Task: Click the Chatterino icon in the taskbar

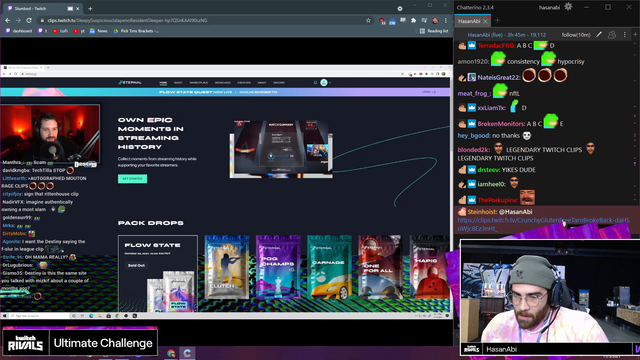Action: pos(187,353)
